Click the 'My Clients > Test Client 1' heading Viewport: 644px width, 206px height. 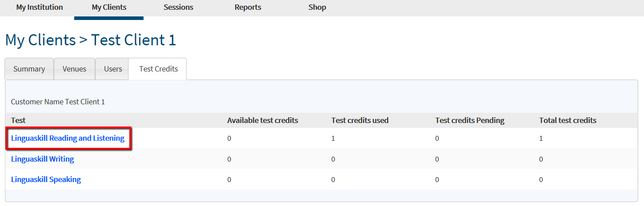91,40
